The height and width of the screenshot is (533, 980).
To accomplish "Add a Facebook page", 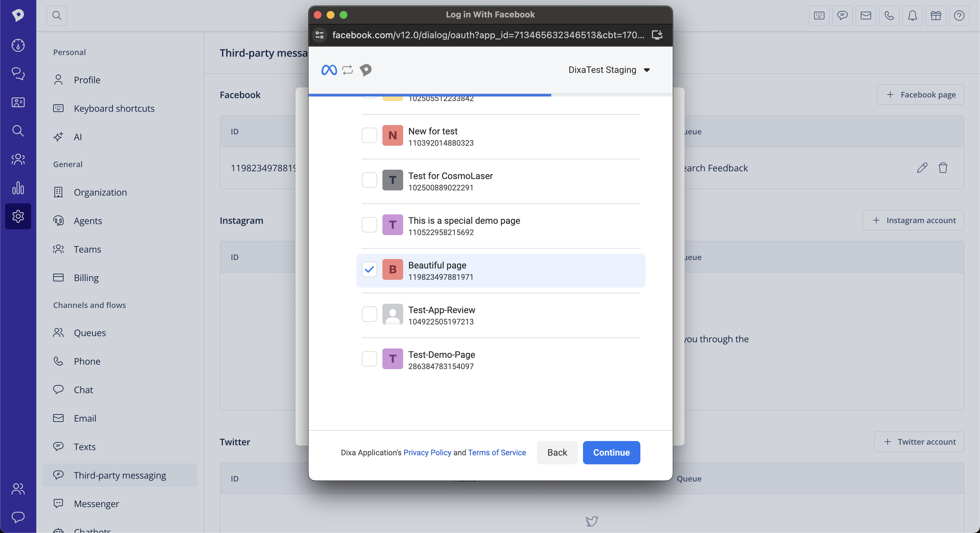I will tap(920, 95).
